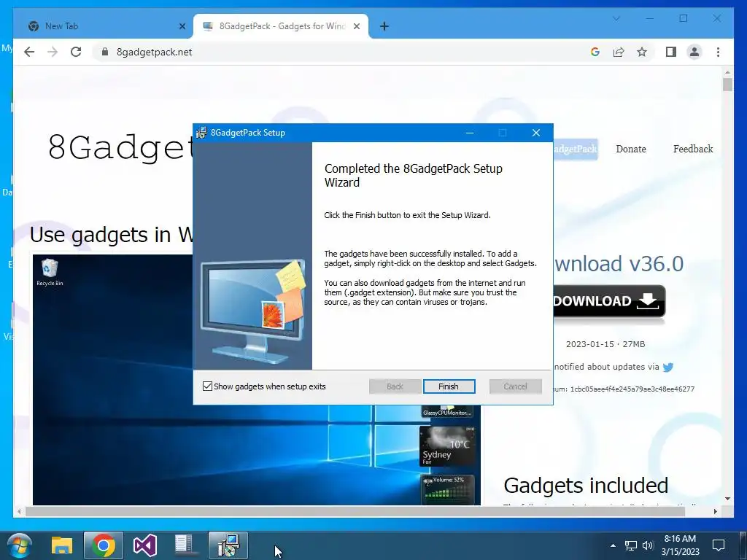This screenshot has height=560, width=747.
Task: Click the Google icon in the address bar
Action: click(x=595, y=52)
